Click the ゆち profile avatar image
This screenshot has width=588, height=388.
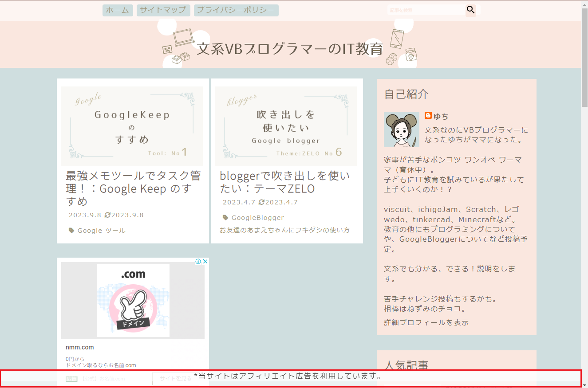pyautogui.click(x=402, y=129)
